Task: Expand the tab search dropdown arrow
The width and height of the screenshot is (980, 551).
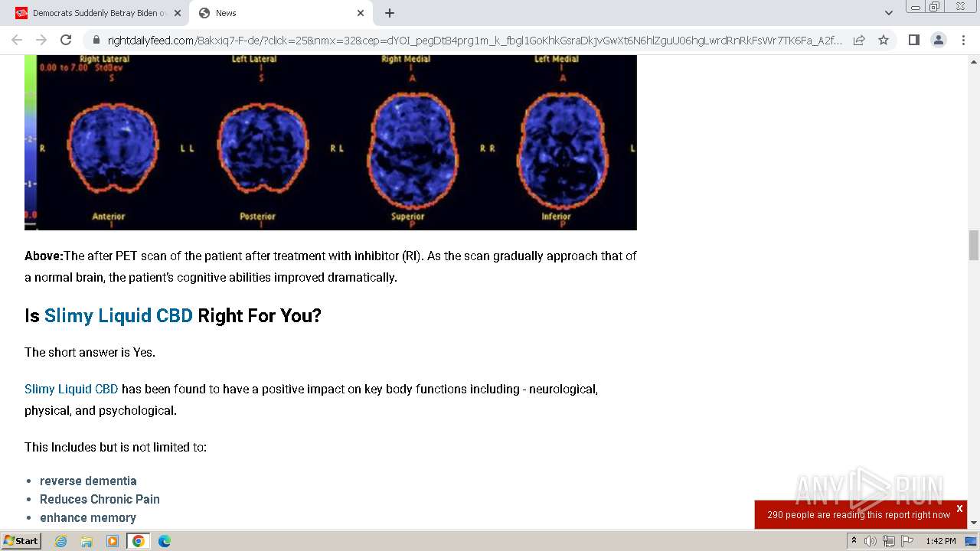Action: tap(889, 13)
